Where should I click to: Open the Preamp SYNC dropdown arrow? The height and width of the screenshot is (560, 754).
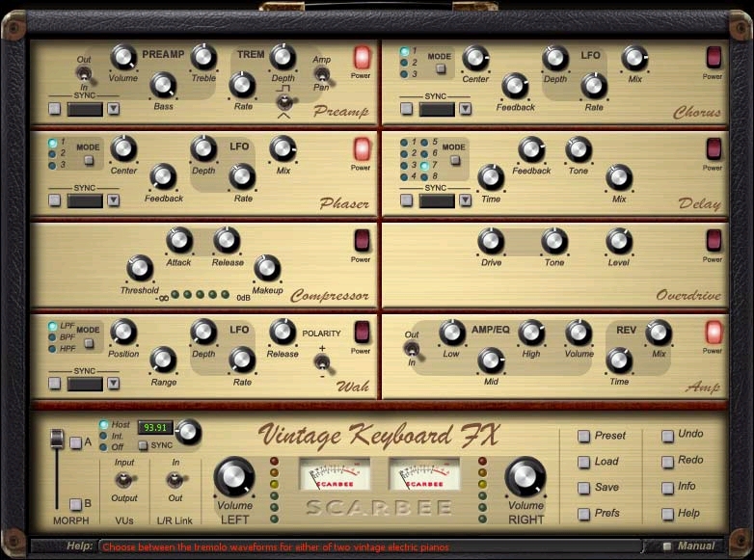[x=114, y=109]
